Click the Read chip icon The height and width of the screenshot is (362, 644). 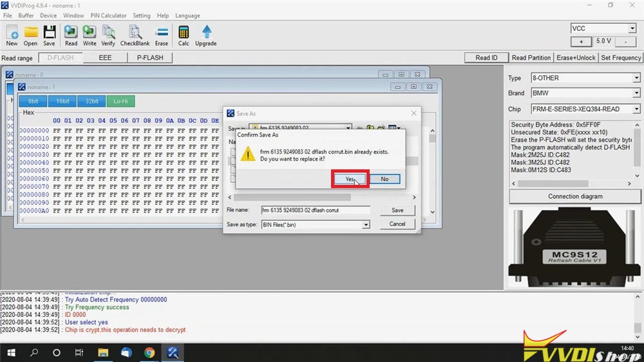[x=71, y=35]
